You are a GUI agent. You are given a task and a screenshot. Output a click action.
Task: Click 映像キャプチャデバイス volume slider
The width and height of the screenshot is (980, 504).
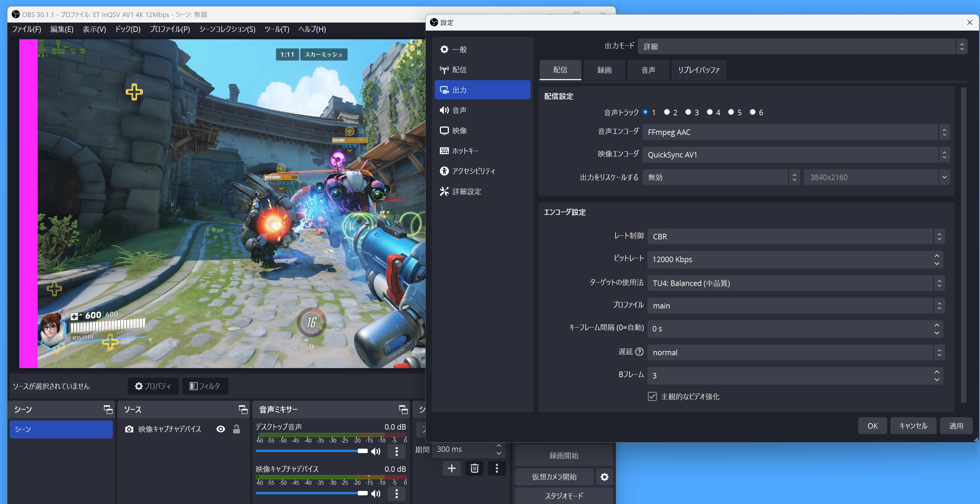click(x=312, y=493)
